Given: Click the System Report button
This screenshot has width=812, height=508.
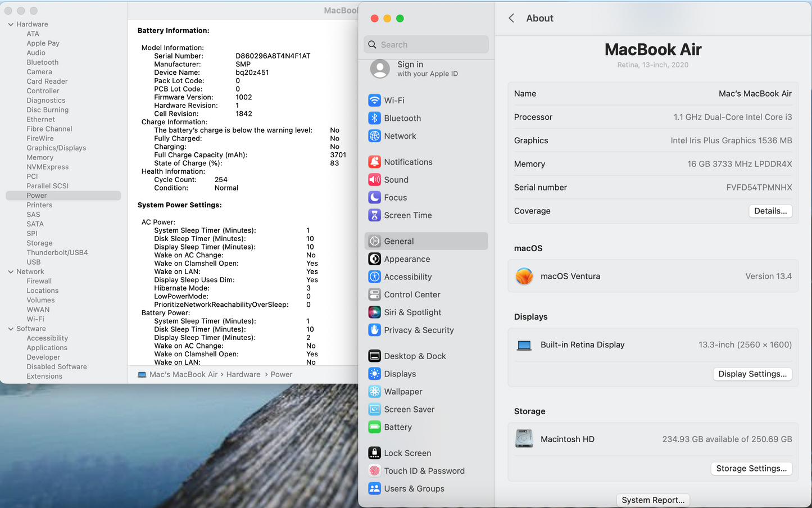Looking at the screenshot, I should 652,500.
